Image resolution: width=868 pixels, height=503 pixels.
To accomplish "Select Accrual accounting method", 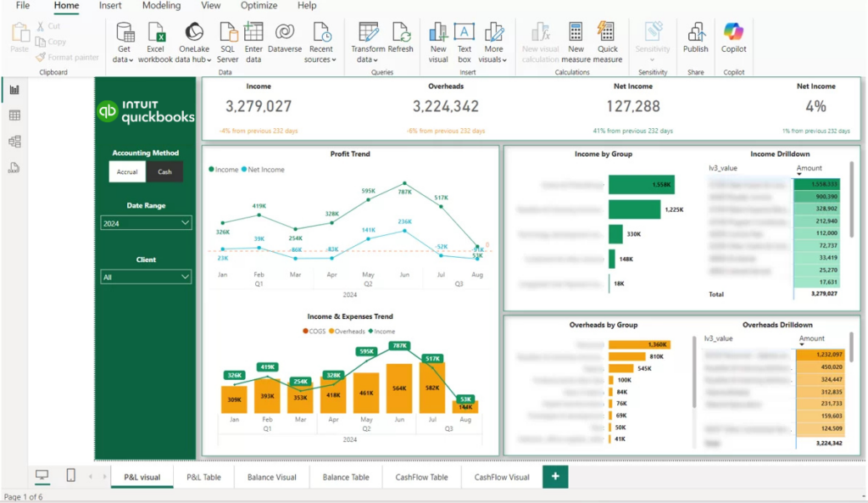I will tap(127, 172).
